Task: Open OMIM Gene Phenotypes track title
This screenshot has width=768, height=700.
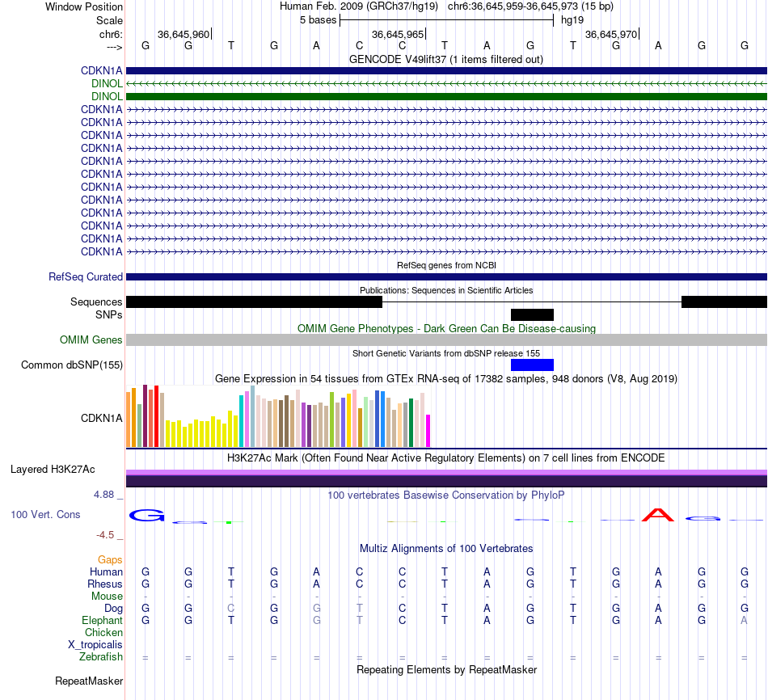Action: click(x=446, y=329)
